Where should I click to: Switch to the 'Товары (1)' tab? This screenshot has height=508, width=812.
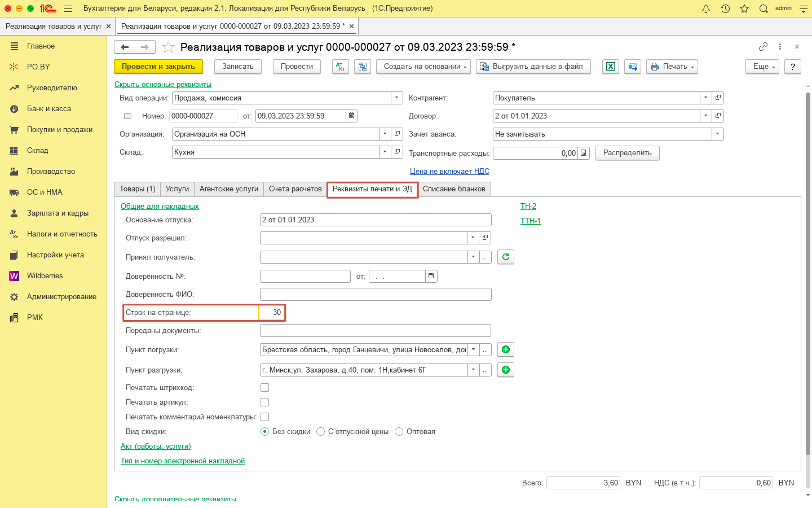coord(137,189)
